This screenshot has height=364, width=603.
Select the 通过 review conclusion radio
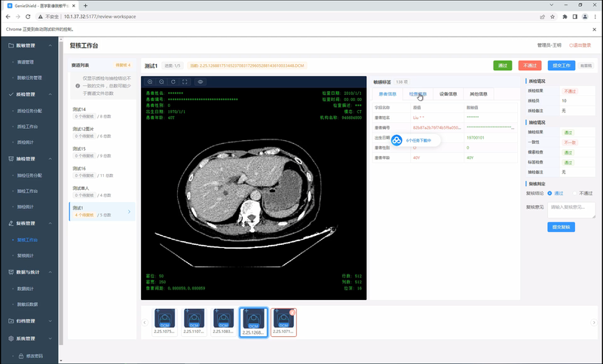(x=549, y=194)
